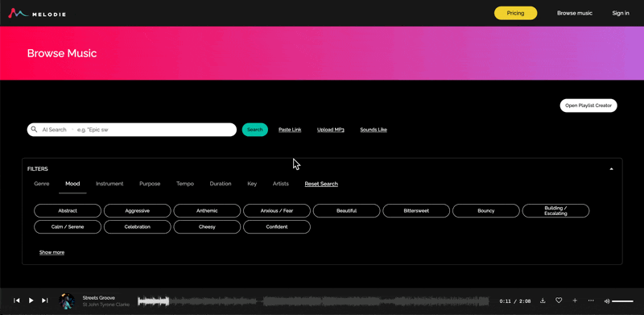Open Streets Groove album artwork

pos(67,301)
